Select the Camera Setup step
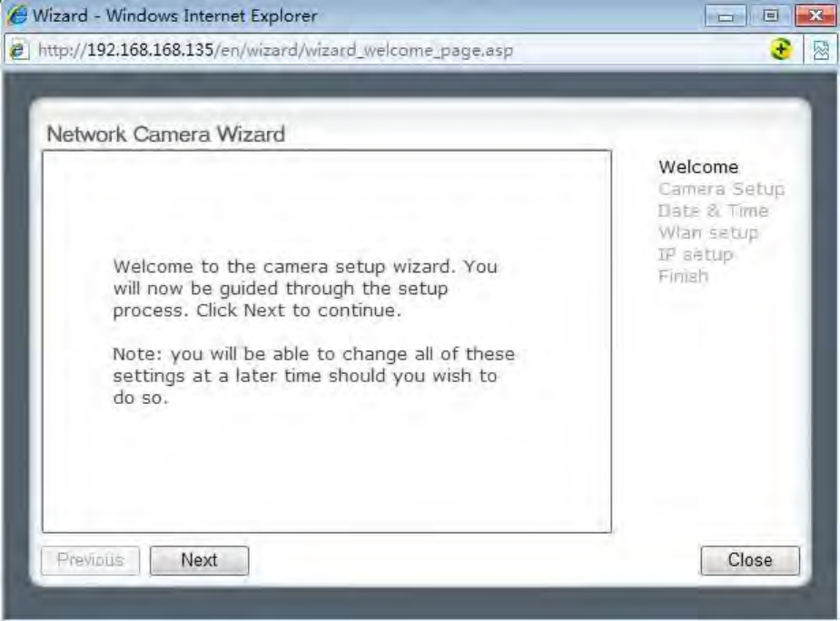 pos(722,189)
